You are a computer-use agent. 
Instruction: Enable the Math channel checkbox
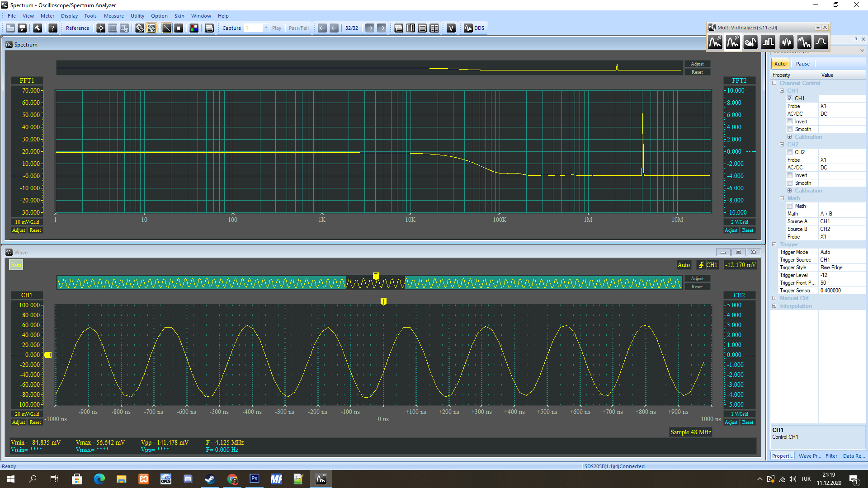(790, 206)
